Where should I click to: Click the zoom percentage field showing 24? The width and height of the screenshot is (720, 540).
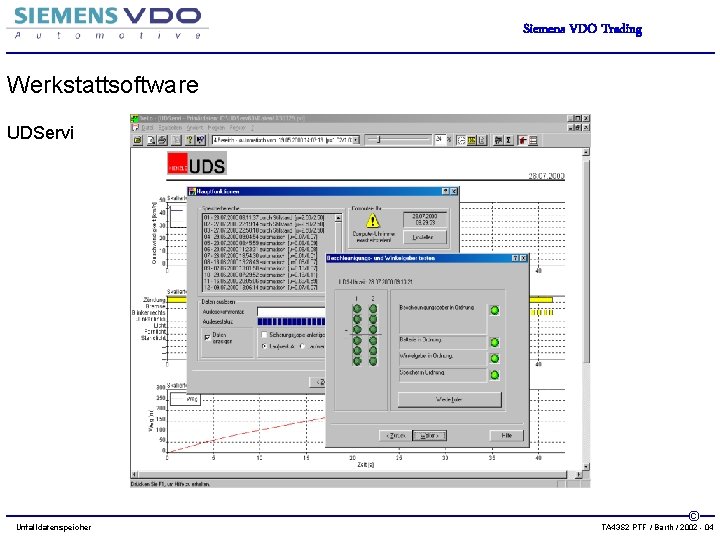(x=440, y=140)
